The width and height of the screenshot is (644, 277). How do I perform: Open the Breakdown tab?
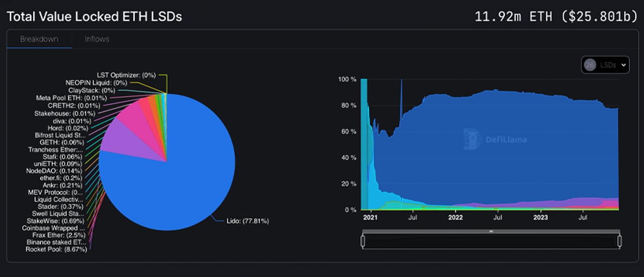click(x=39, y=39)
